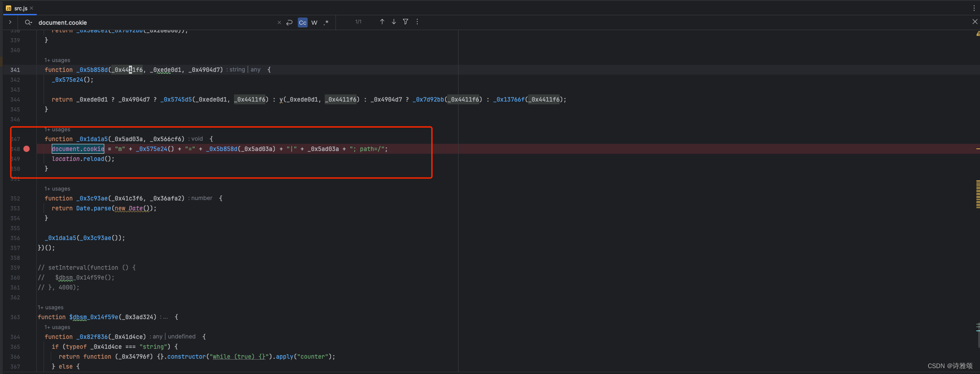Click the yellow markers on the scrollbar stripe
Image resolution: width=980 pixels, height=374 pixels.
[x=978, y=194]
